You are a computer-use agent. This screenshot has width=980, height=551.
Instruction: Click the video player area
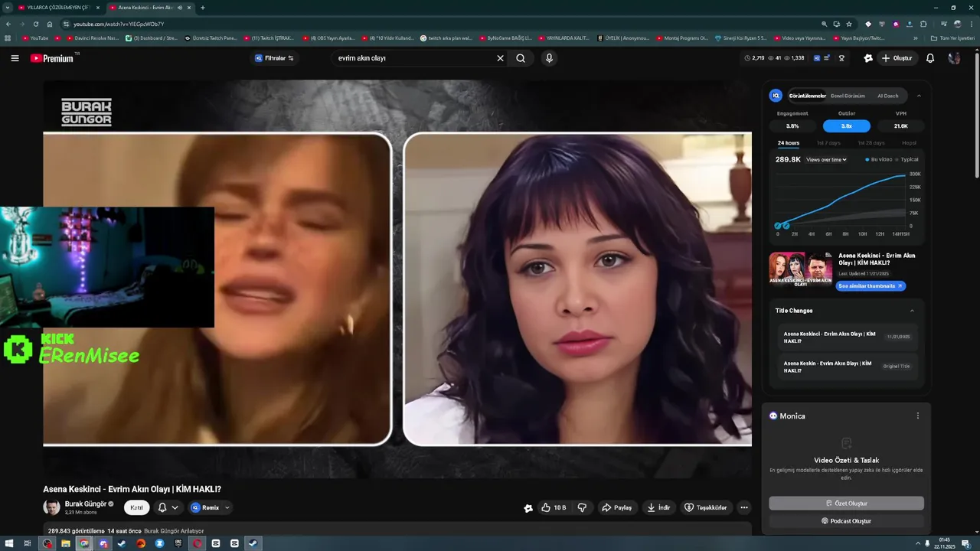click(397, 279)
